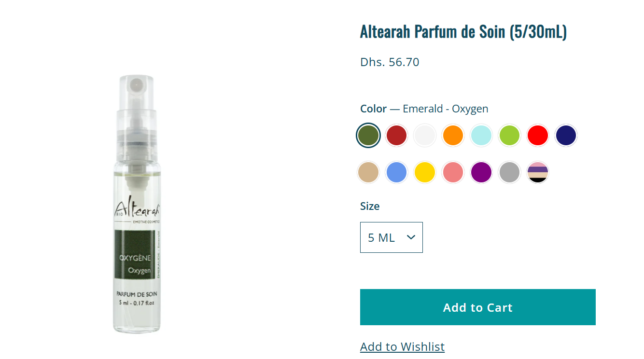Viewport: 644px width, 359px height.
Task: Open the Size dropdown showing 5 ML
Action: (x=392, y=237)
